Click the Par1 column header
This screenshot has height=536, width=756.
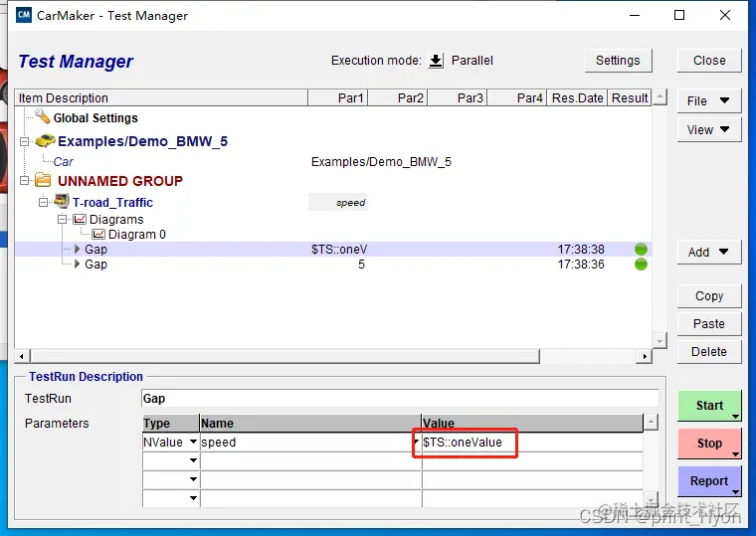coord(338,97)
